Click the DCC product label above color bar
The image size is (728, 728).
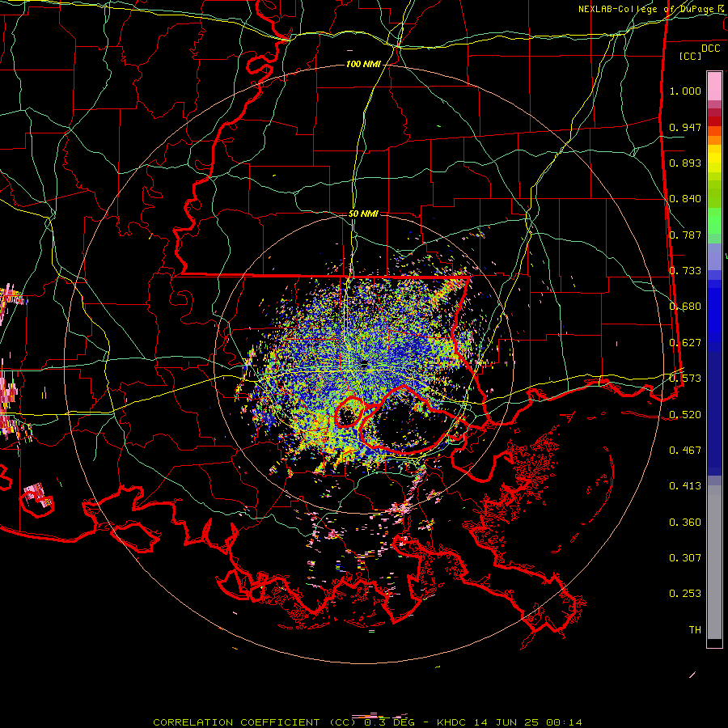click(x=710, y=49)
